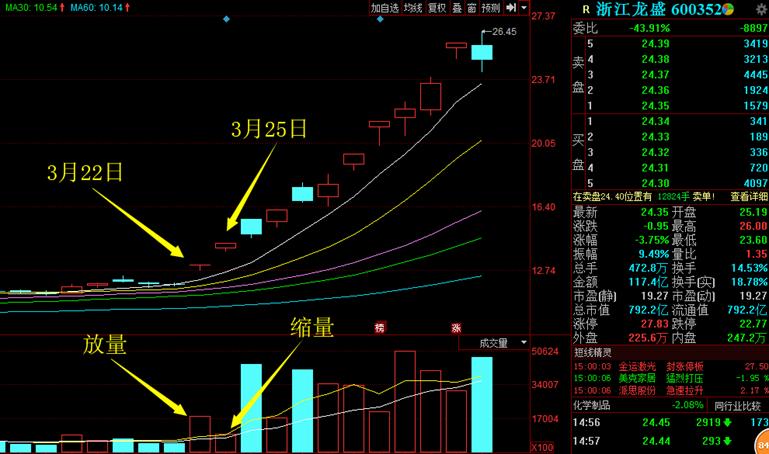Click the R marker before 浙江龙盛

tap(585, 9)
